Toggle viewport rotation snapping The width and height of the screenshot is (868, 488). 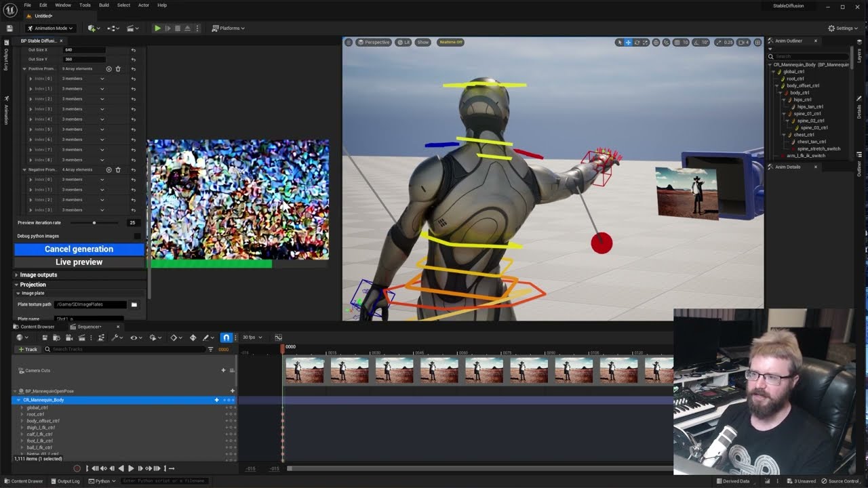[696, 42]
